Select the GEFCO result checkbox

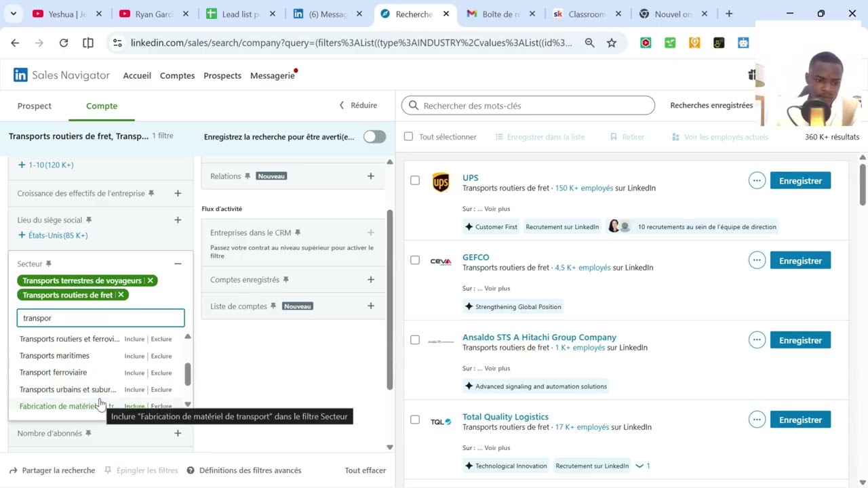(415, 260)
